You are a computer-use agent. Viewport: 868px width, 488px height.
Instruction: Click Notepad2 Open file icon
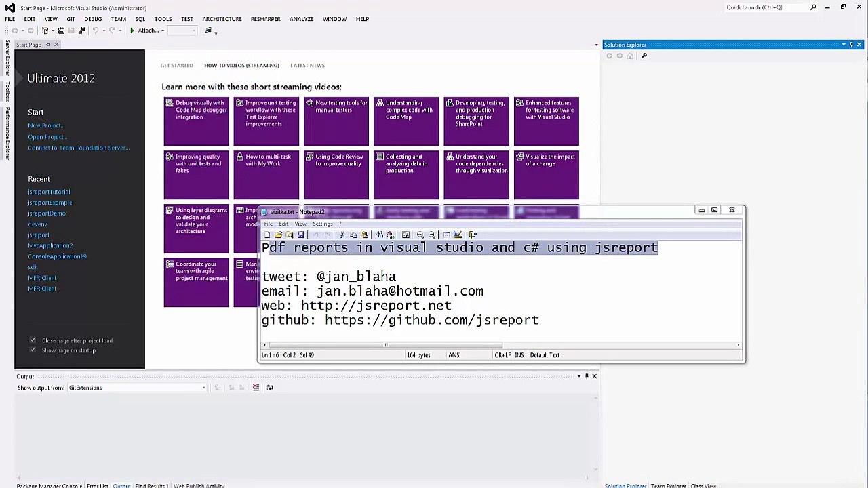(x=278, y=235)
